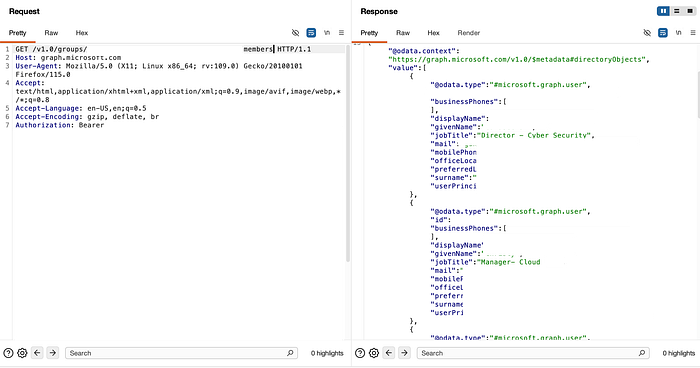
Task: Open the Pretty tab in Response panel
Action: [369, 33]
